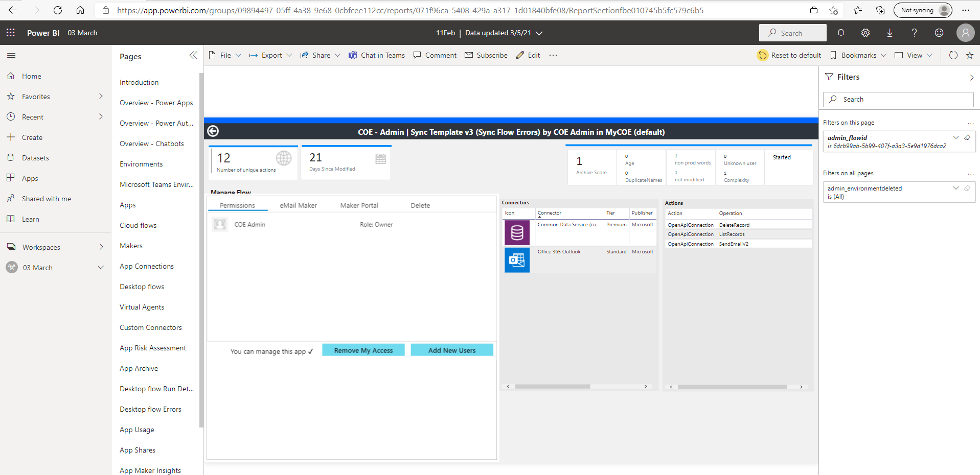Click the Filters search field

(898, 99)
